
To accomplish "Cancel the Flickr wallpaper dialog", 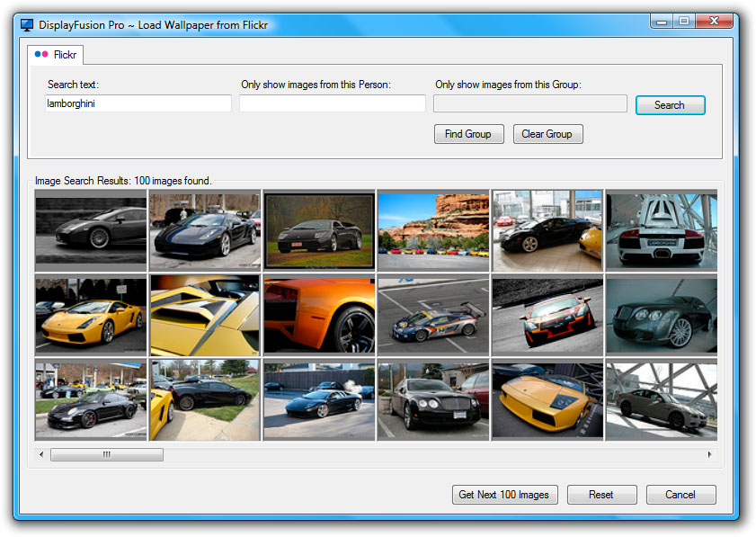I will [680, 495].
